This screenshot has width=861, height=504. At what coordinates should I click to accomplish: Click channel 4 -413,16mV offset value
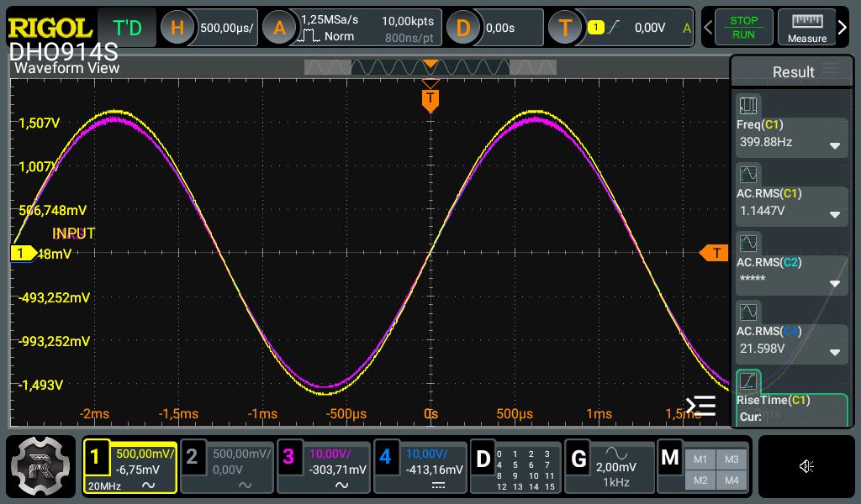coord(434,470)
